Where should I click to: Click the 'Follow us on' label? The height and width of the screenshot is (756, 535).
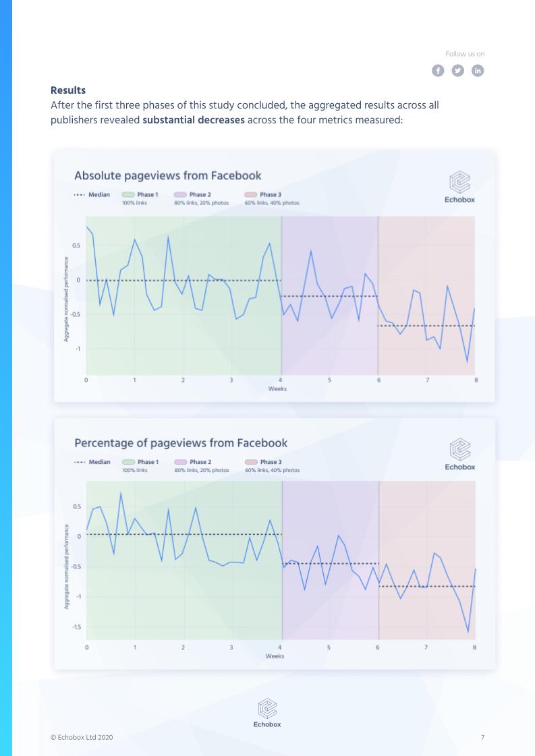tap(465, 54)
